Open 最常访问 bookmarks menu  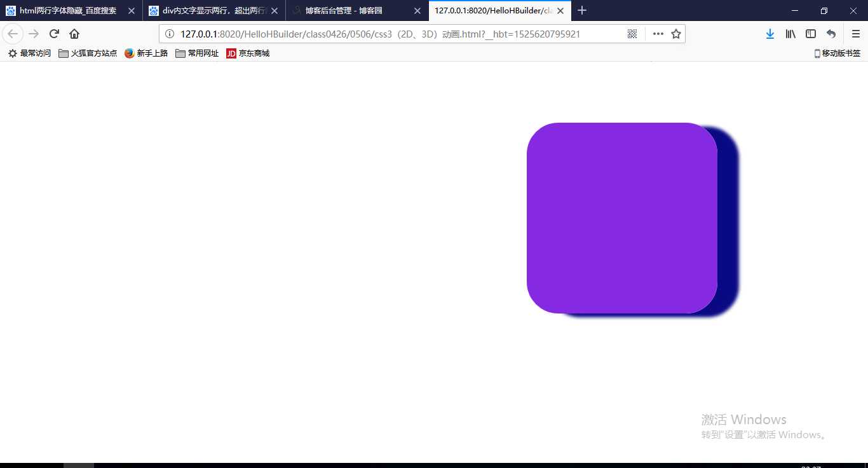(x=29, y=53)
